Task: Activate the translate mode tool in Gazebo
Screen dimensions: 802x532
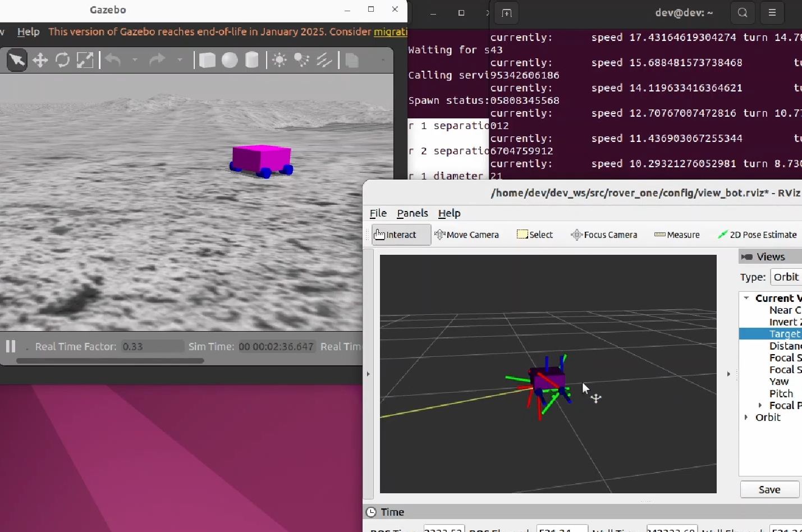Action: coord(40,60)
